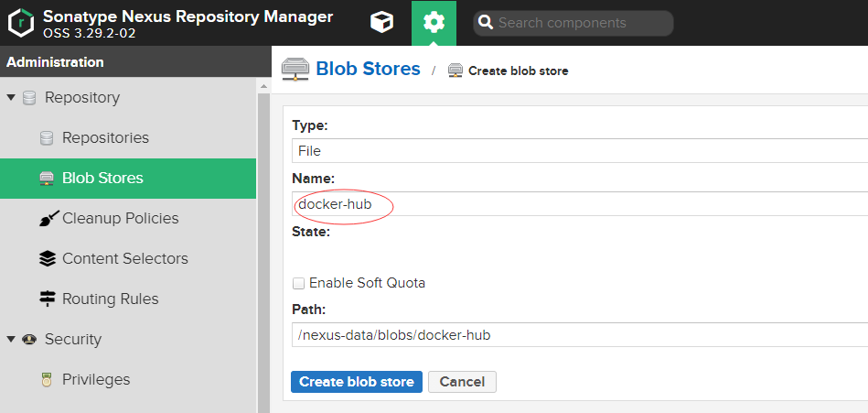Click the Privileges medal icon
Image resolution: width=868 pixels, height=413 pixels.
coord(47,380)
